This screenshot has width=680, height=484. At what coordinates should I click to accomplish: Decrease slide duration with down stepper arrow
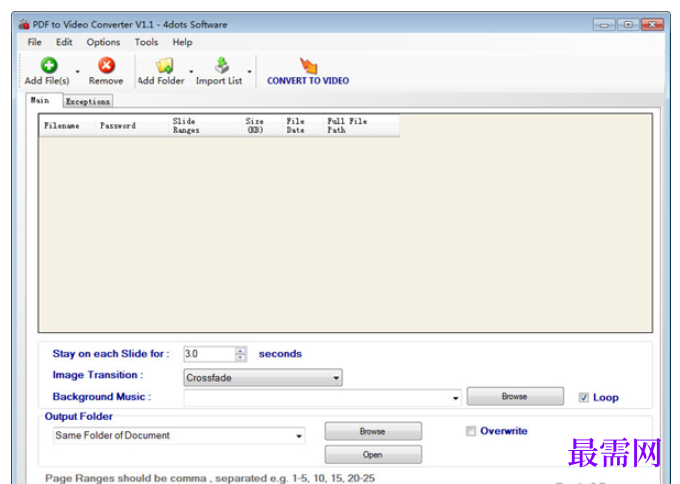(241, 358)
